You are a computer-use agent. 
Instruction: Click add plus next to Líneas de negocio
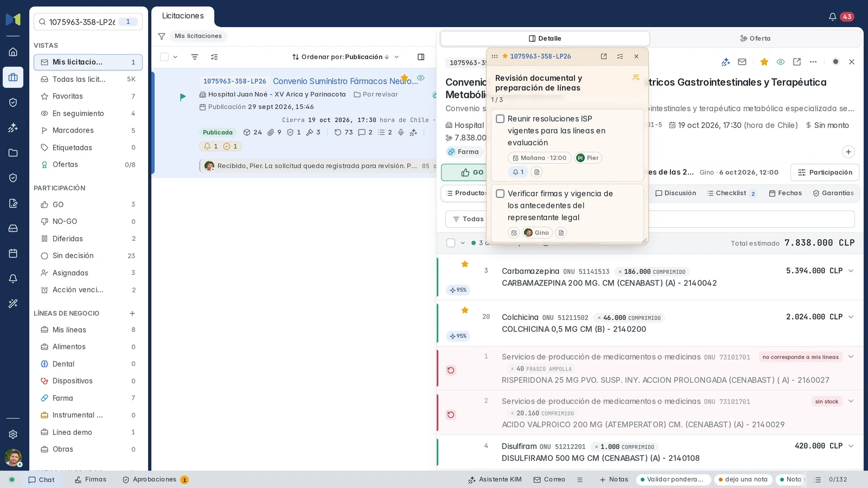pos(132,313)
